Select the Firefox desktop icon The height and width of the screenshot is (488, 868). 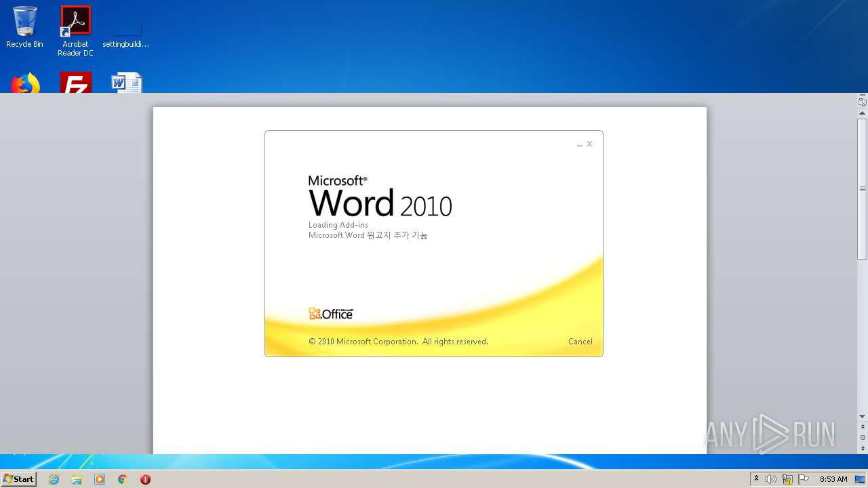(25, 83)
